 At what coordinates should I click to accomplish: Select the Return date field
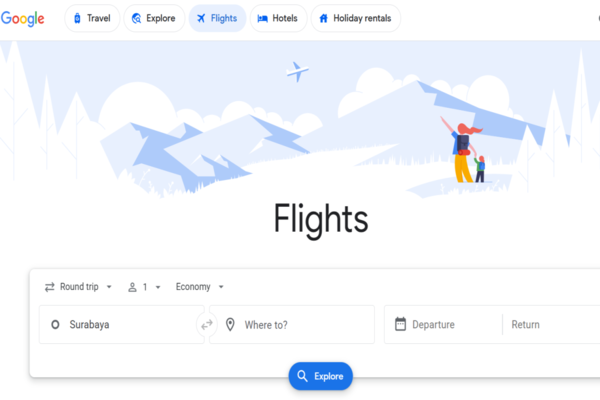(551, 325)
